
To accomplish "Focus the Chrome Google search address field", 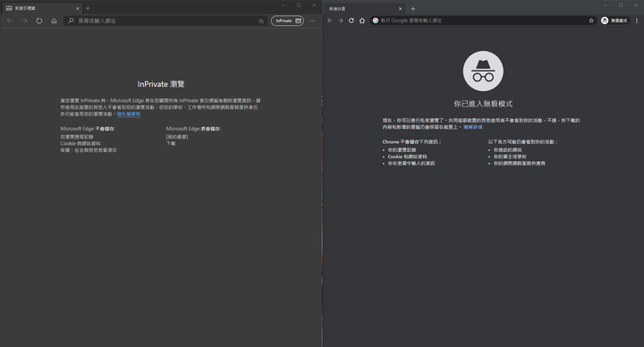I will (483, 21).
